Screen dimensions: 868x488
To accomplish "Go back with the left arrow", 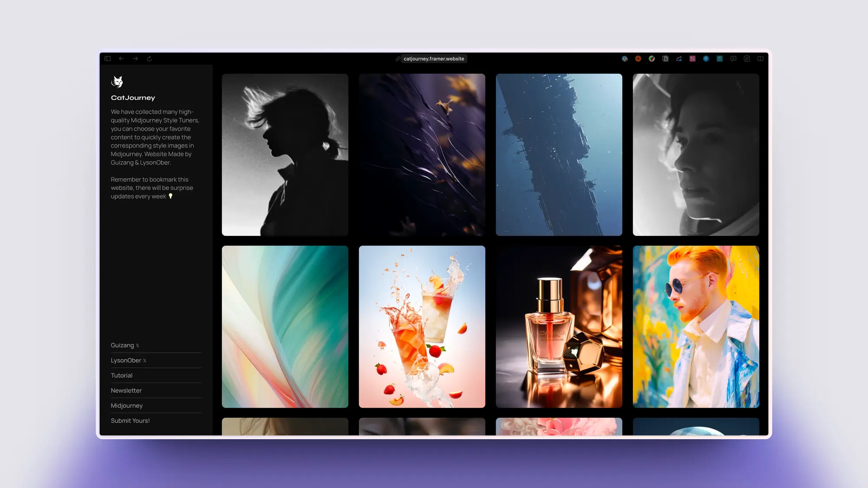I will tap(122, 59).
